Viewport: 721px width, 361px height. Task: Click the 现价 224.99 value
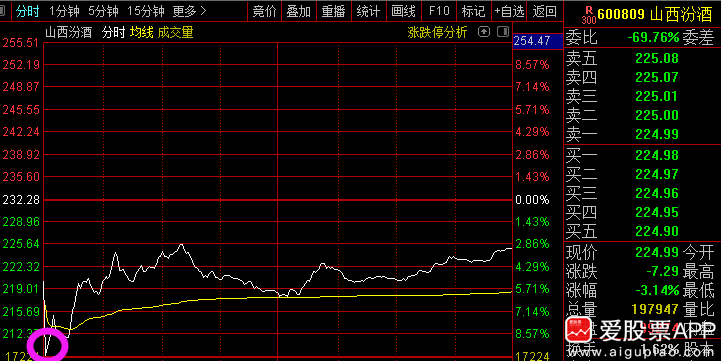coord(657,252)
